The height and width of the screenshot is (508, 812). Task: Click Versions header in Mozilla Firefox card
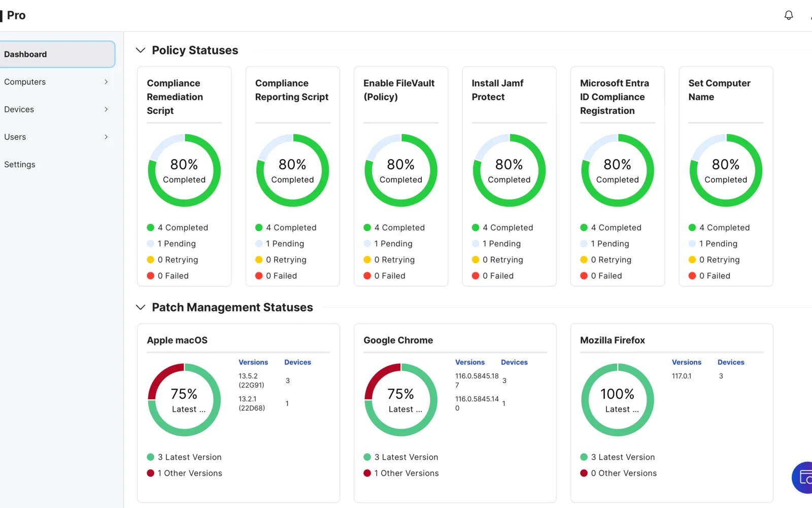pos(687,362)
